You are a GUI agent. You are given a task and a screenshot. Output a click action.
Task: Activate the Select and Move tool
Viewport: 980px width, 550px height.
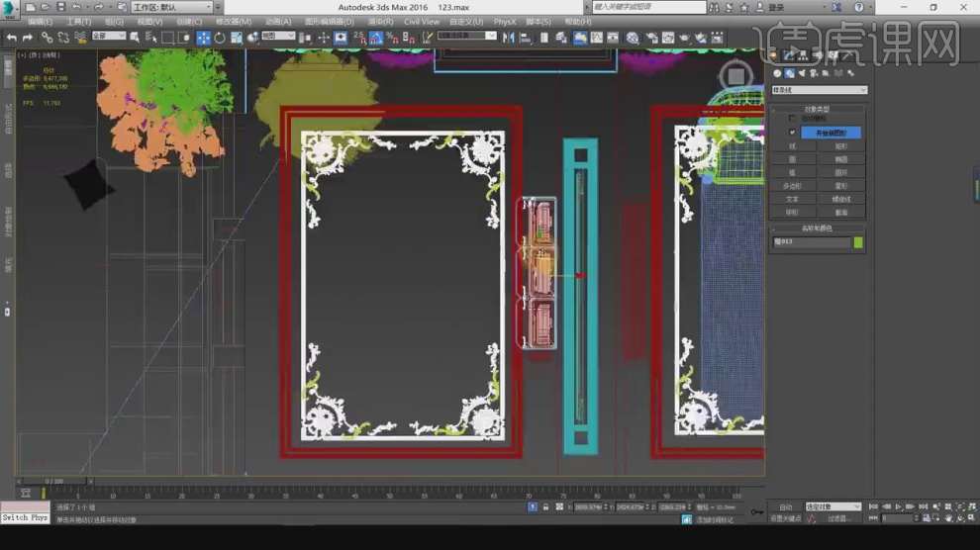pyautogui.click(x=203, y=38)
